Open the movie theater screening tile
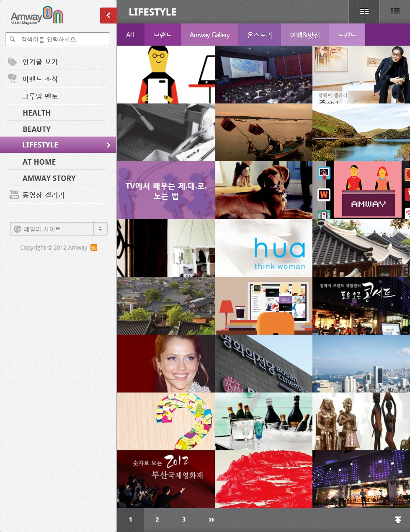 coord(263,75)
